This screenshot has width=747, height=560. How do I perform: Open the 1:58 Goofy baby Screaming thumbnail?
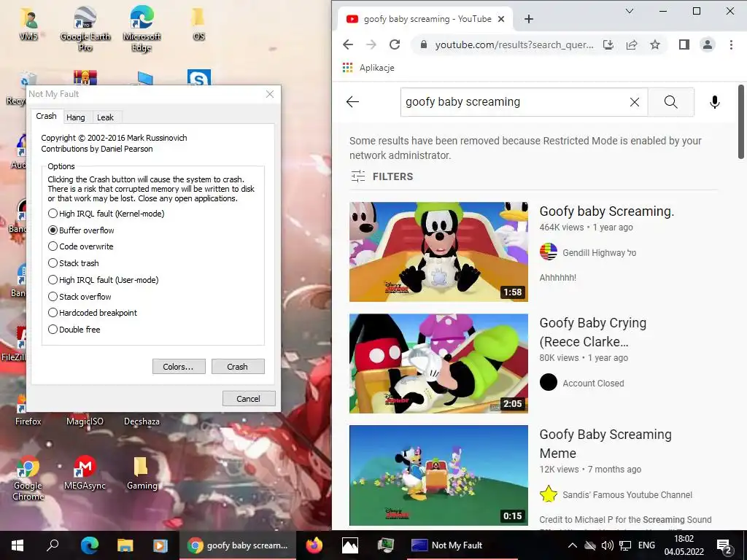point(438,252)
